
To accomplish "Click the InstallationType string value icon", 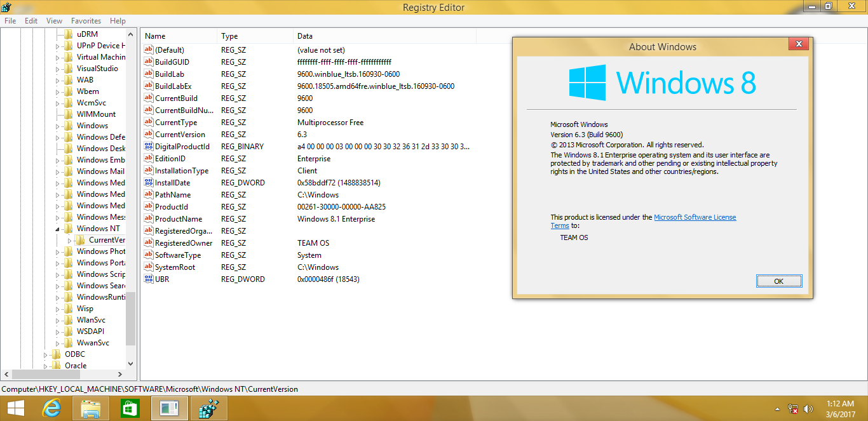I will (149, 171).
